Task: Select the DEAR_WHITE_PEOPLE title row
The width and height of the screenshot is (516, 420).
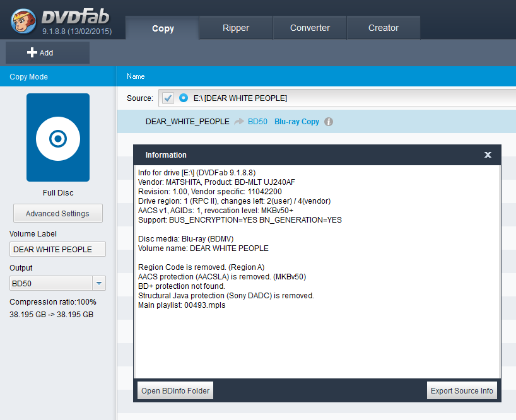Action: coord(317,122)
